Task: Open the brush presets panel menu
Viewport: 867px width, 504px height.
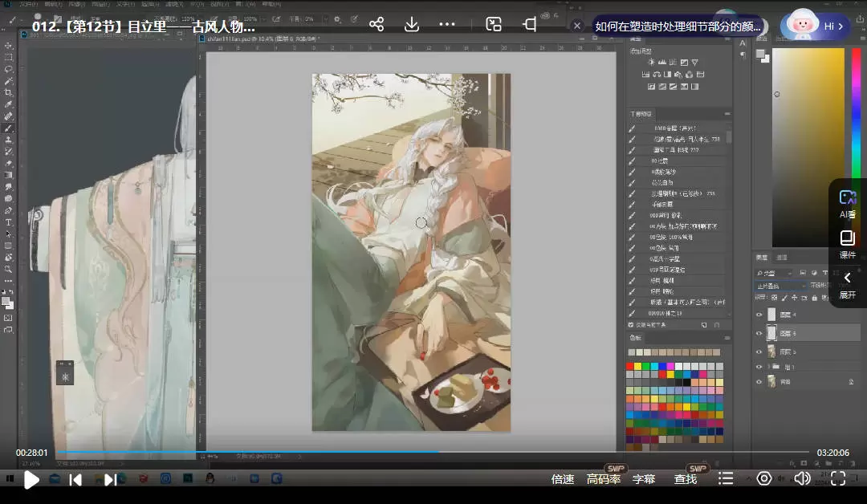Action: 727,114
